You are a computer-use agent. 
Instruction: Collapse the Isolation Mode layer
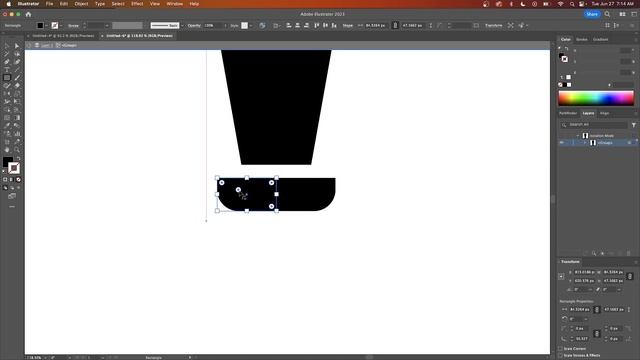coord(578,136)
